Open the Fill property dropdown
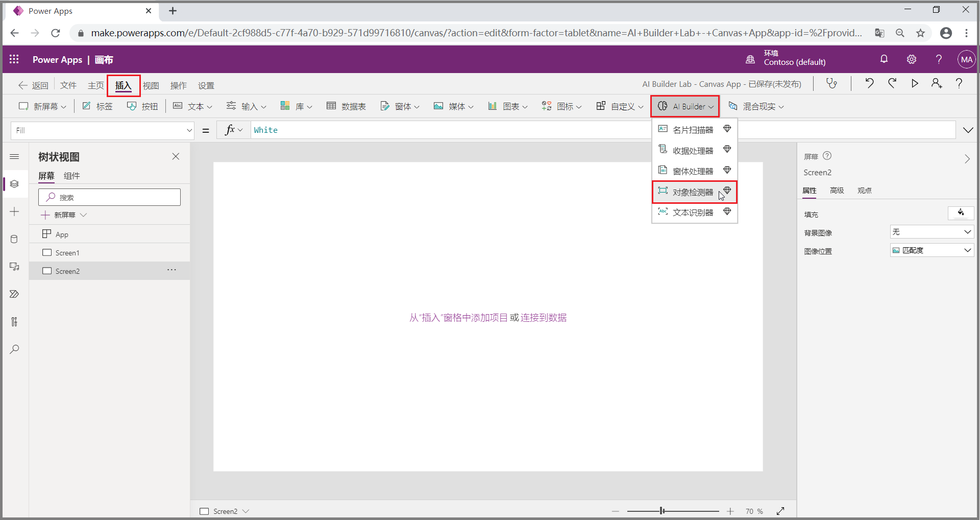Image resolution: width=980 pixels, height=520 pixels. (103, 130)
